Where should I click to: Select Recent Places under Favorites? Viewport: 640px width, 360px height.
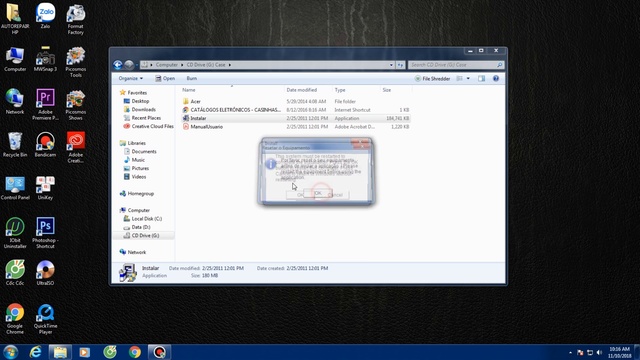(142, 118)
